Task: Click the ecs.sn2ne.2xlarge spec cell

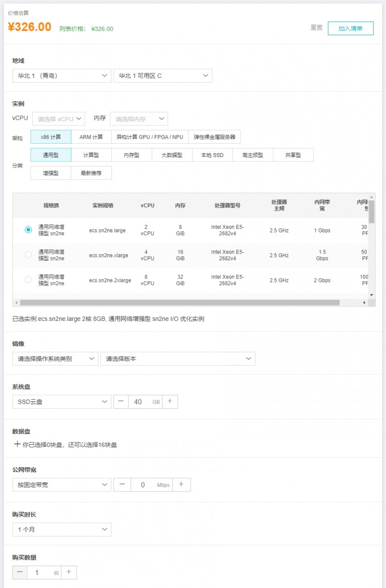Action: pyautogui.click(x=110, y=280)
